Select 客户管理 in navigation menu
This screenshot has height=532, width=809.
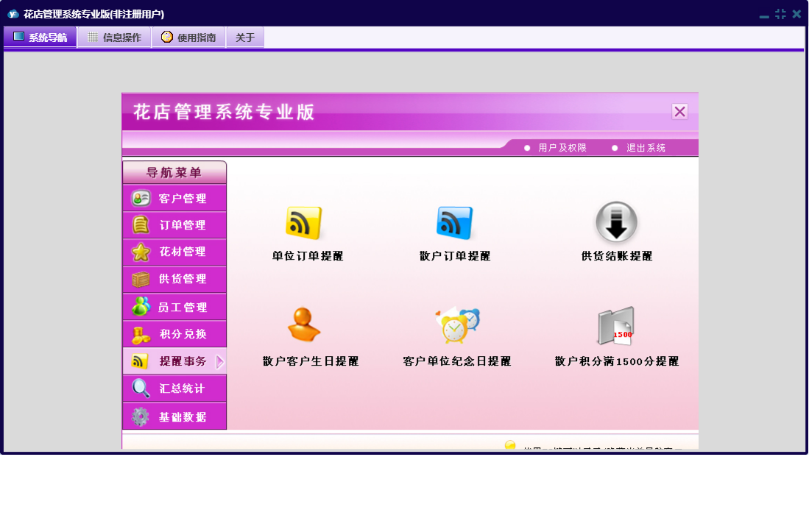tap(174, 199)
